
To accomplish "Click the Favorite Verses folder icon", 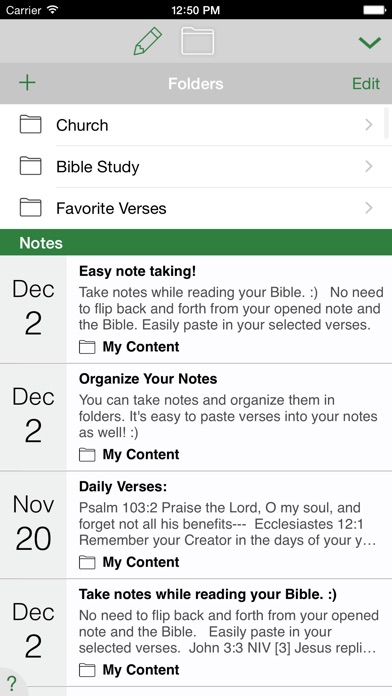I will [x=31, y=208].
